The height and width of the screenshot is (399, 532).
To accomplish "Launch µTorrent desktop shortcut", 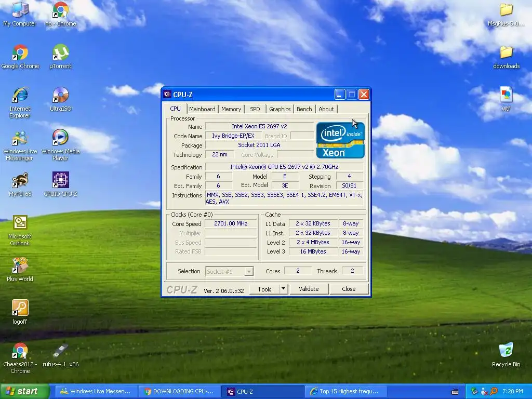I will point(60,56).
